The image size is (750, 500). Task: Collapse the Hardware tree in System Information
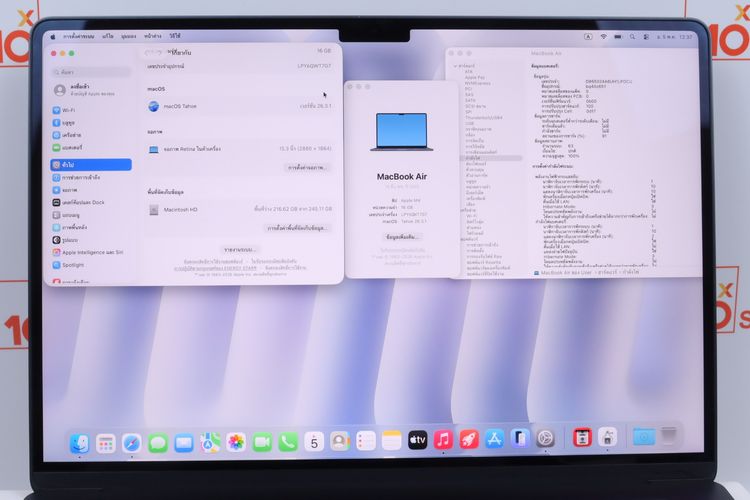click(456, 66)
